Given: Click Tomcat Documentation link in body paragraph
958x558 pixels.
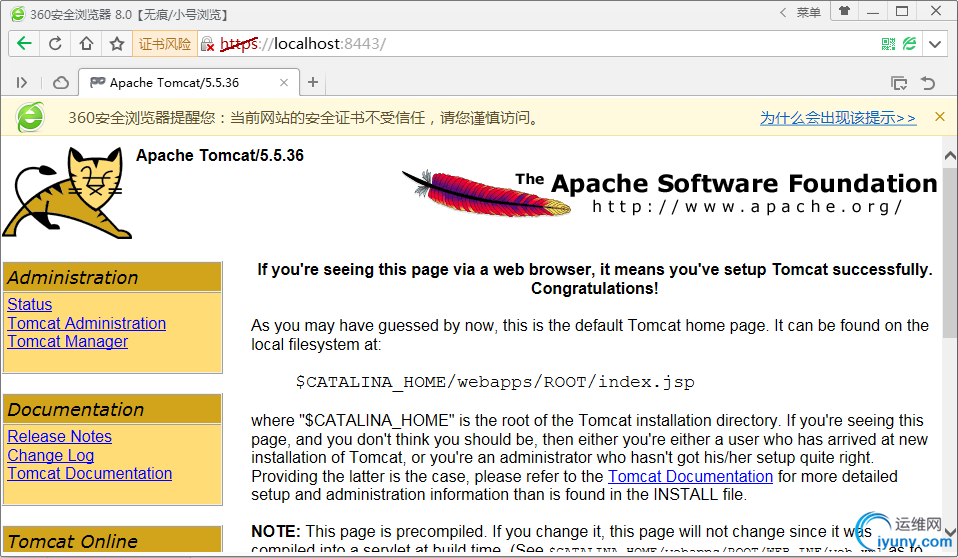Looking at the screenshot, I should point(690,477).
